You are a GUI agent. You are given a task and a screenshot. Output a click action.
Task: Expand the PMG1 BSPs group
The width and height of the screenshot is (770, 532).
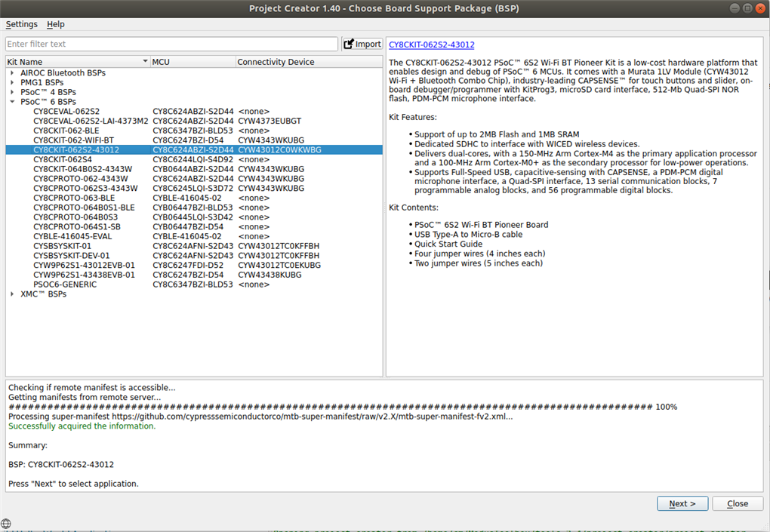click(12, 82)
